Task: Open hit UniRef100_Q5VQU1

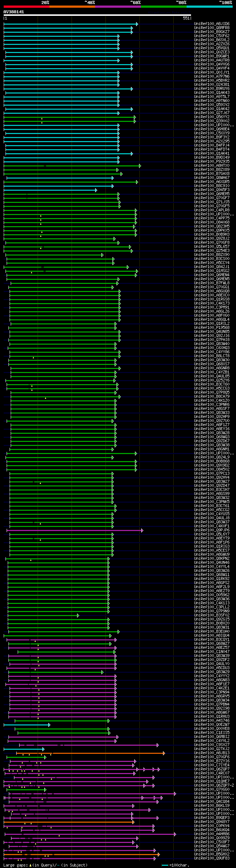Action: point(212,48)
